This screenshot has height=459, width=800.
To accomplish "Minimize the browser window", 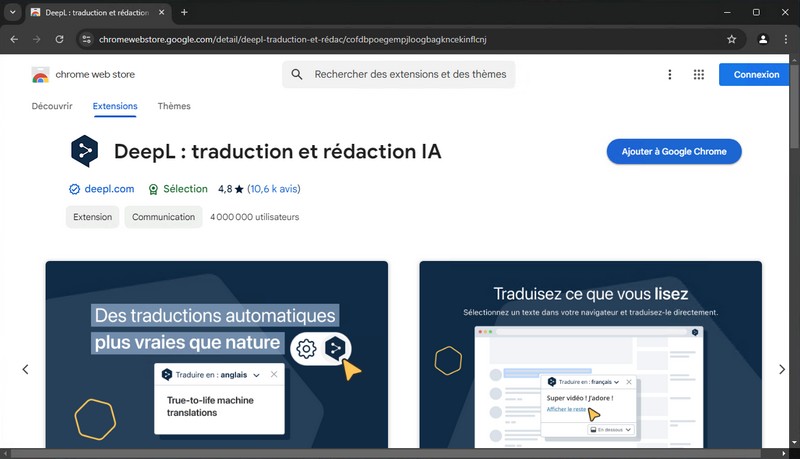I will [x=727, y=12].
